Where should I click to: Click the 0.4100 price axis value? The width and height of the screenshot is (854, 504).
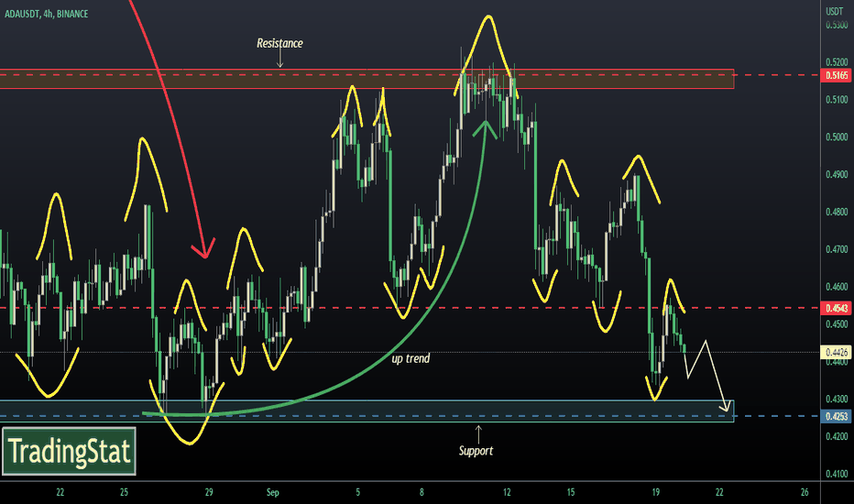[x=837, y=474]
